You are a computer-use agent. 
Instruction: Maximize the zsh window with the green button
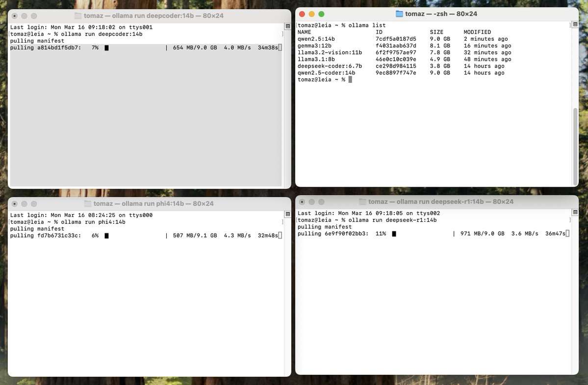click(x=321, y=14)
